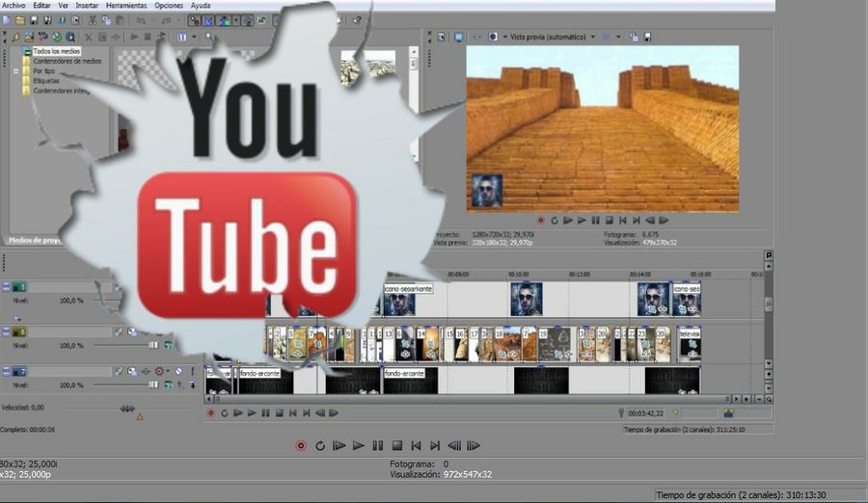Toggle Lock Envelopes to Events
This screenshot has width=868, height=503.
point(248,20)
